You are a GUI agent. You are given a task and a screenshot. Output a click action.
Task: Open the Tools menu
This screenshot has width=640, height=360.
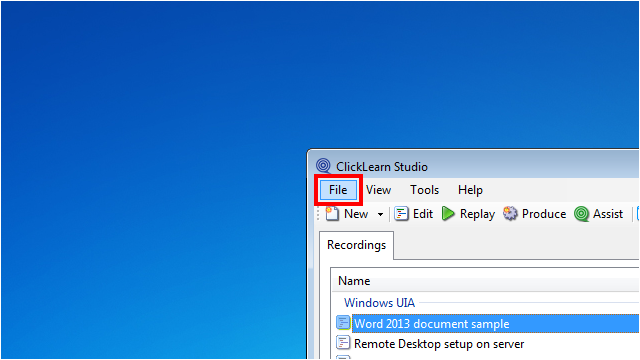424,190
